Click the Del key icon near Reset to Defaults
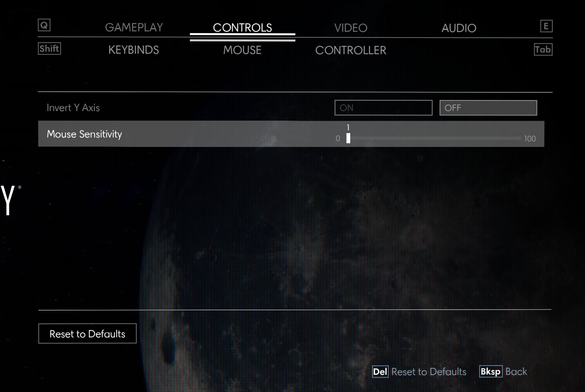The image size is (585, 392). [380, 372]
